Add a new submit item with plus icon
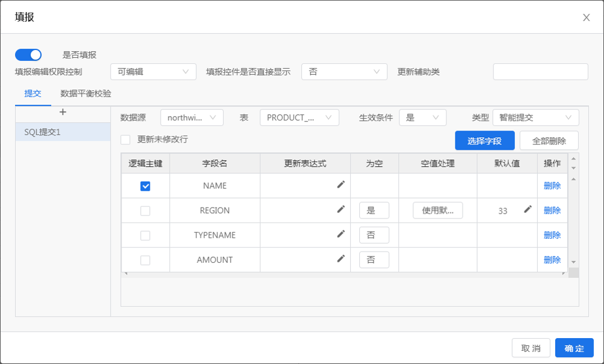This screenshot has width=604, height=364. [x=63, y=112]
